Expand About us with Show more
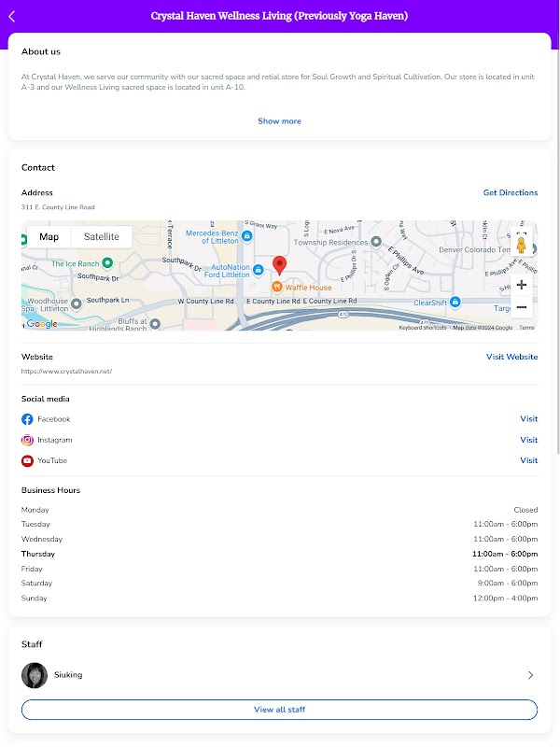 (x=279, y=121)
